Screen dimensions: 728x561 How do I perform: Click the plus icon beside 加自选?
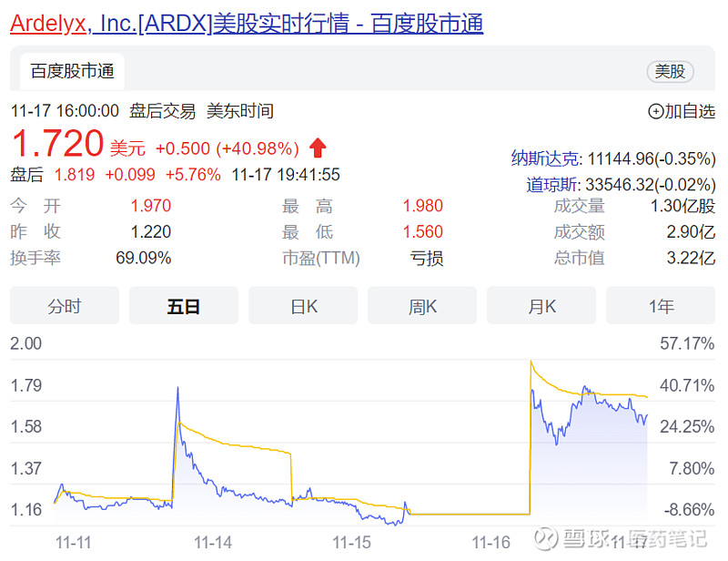[654, 111]
